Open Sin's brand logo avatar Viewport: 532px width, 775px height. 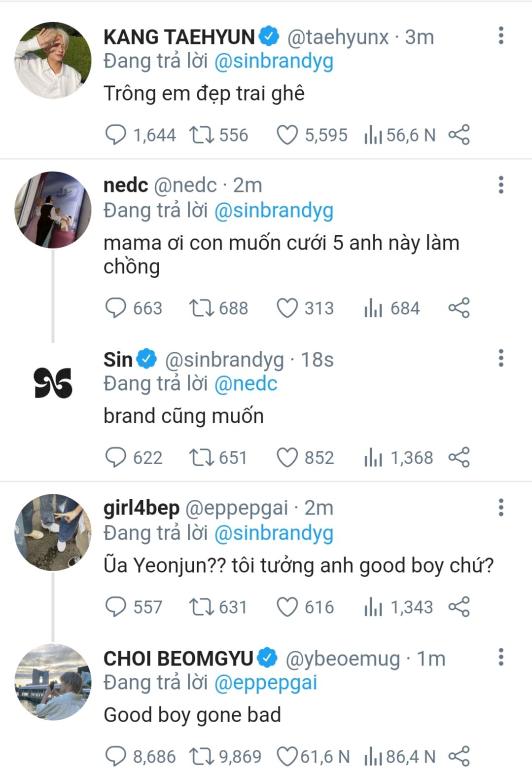[x=53, y=383]
